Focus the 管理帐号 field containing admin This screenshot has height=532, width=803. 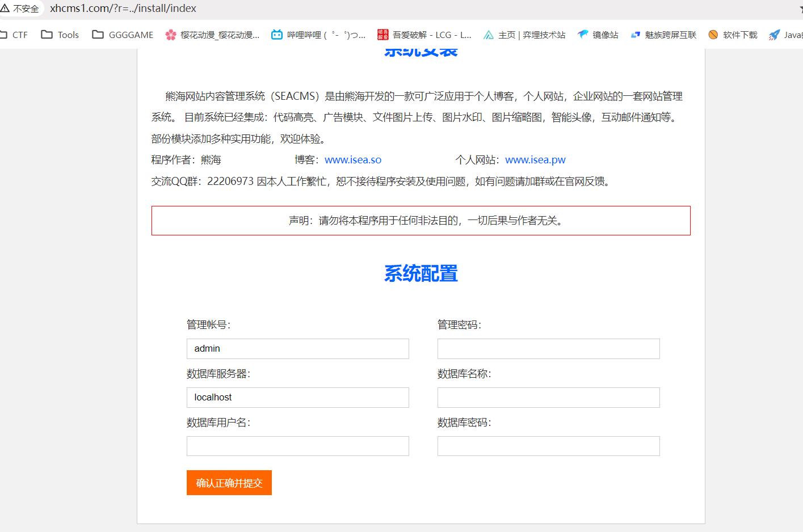tap(298, 349)
